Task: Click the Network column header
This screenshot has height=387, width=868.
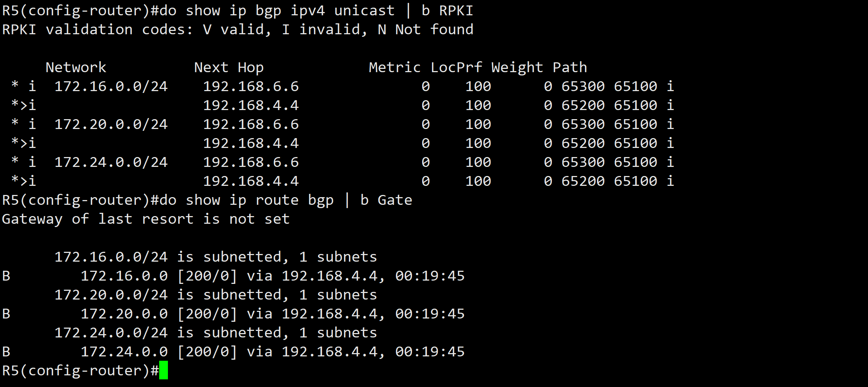Action: [x=76, y=67]
